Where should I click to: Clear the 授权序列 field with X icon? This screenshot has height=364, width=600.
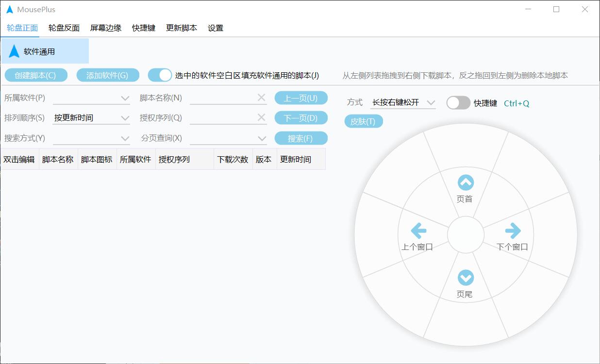pos(261,117)
